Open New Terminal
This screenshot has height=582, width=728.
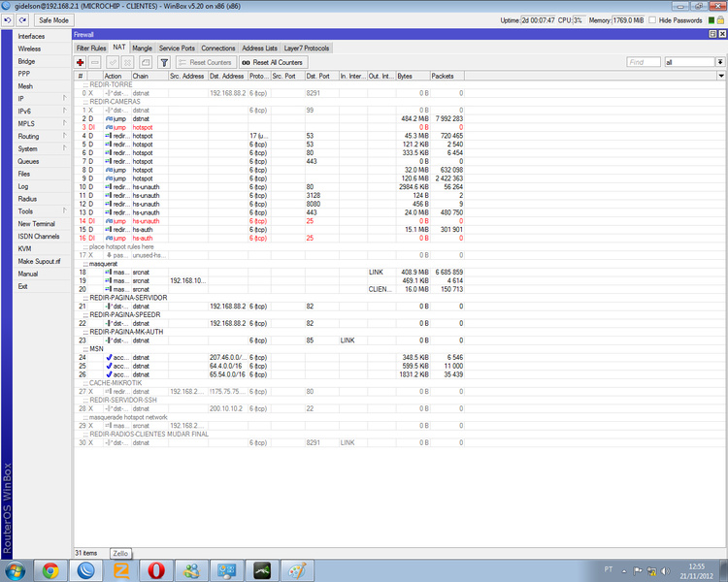[36, 224]
